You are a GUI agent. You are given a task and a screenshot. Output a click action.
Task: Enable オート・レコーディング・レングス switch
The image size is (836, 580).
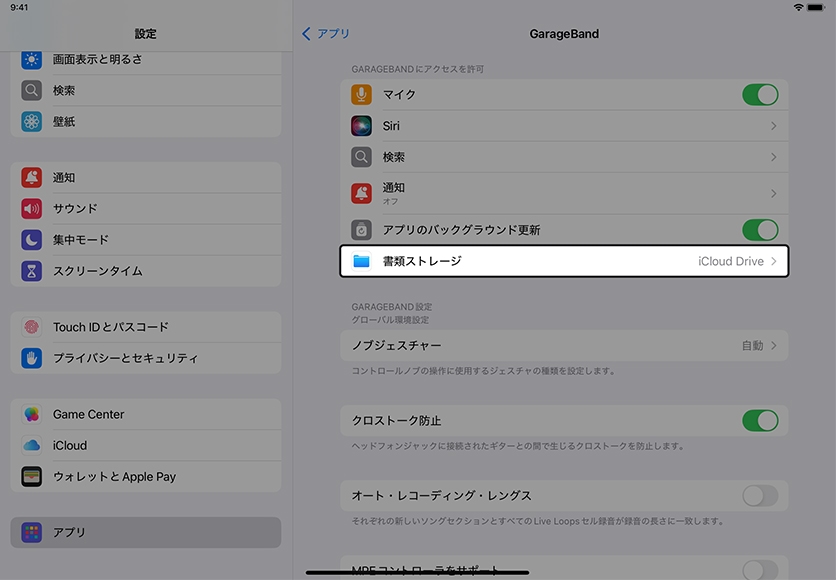(x=759, y=496)
